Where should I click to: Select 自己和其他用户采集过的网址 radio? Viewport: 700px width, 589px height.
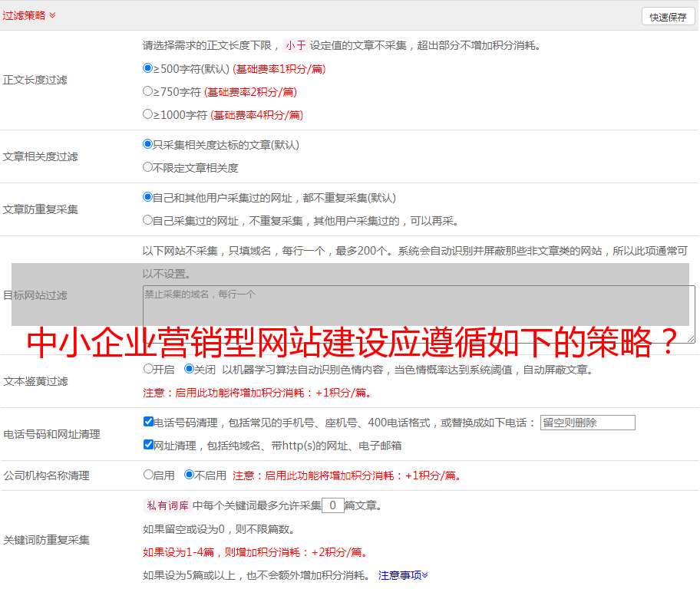[148, 197]
